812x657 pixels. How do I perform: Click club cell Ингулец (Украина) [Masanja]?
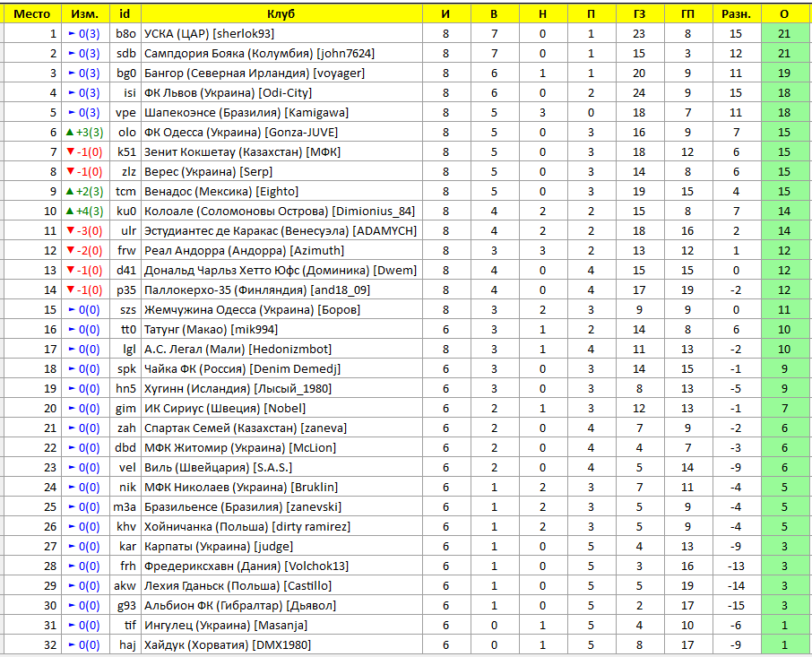point(281,625)
